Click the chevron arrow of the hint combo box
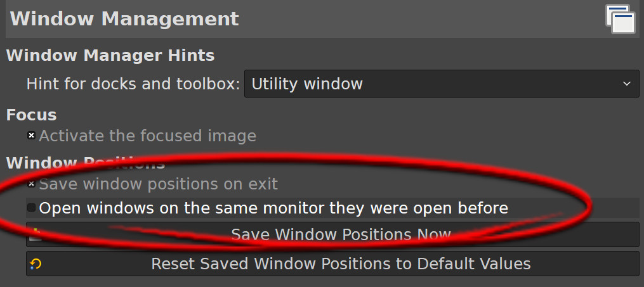Screen dimensions: 644x287 pos(626,84)
